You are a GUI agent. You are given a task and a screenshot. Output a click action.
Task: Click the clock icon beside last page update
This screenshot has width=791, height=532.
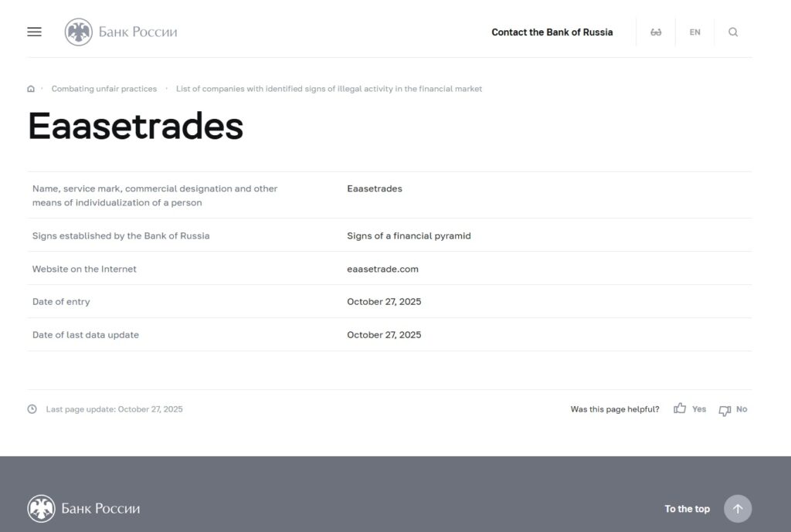coord(31,408)
